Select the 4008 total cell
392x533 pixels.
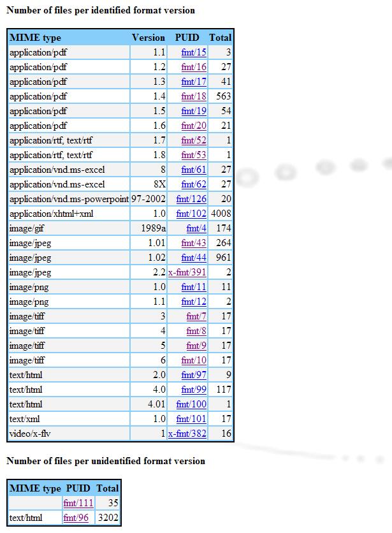pyautogui.click(x=221, y=214)
